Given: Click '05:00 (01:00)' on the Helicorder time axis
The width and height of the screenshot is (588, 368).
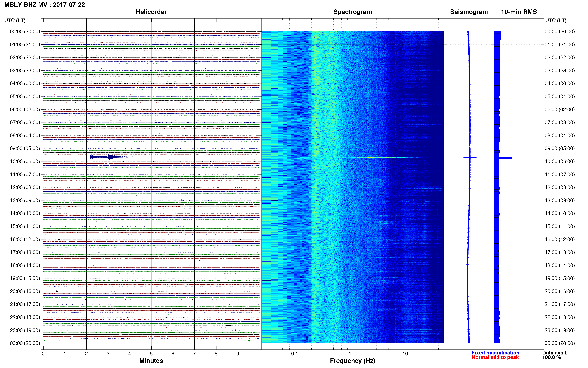Looking at the screenshot, I should (25, 96).
